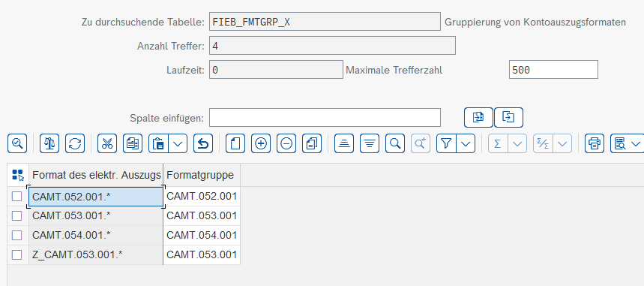The height and width of the screenshot is (286, 644).
Task: Click the select-all icon in table corner
Action: (18, 175)
